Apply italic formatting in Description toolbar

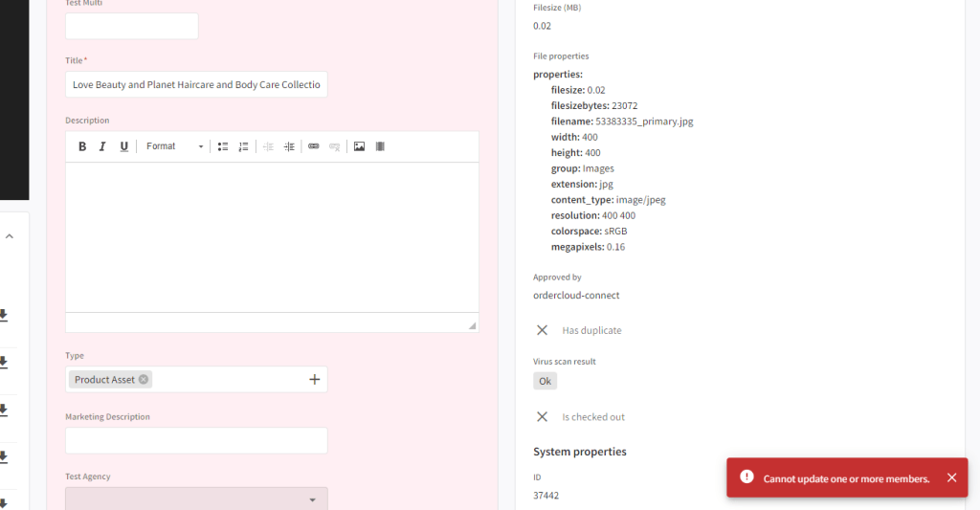coord(102,146)
